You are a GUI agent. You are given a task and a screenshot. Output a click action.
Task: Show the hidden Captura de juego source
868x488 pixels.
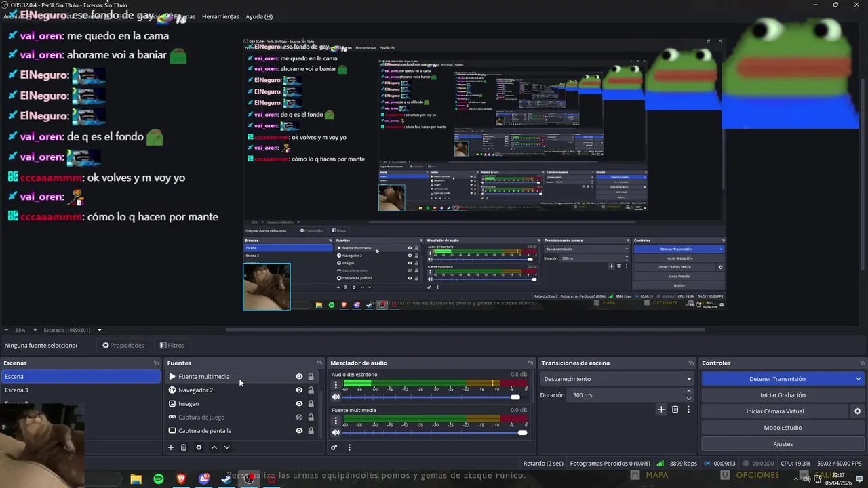[x=299, y=417]
